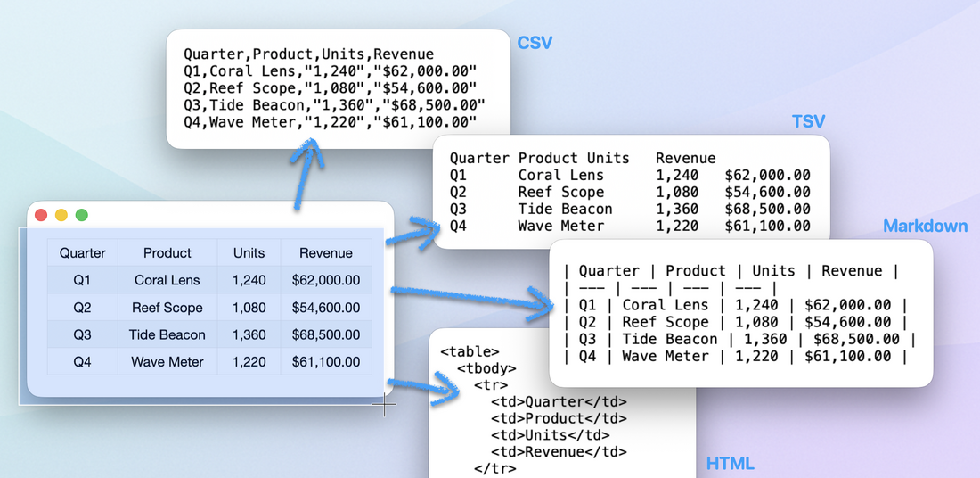Click the blue Markdown label
Screen dimensions: 980x478
click(925, 227)
